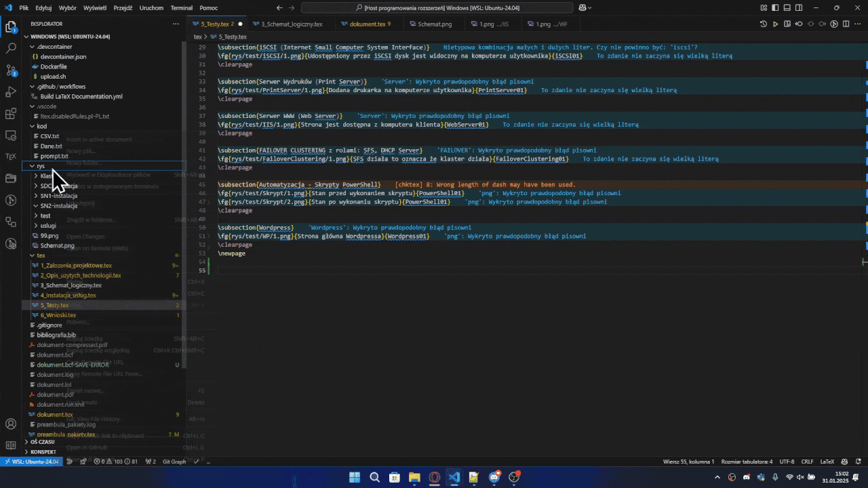Switch to the dokument.tex editor tab

367,24
